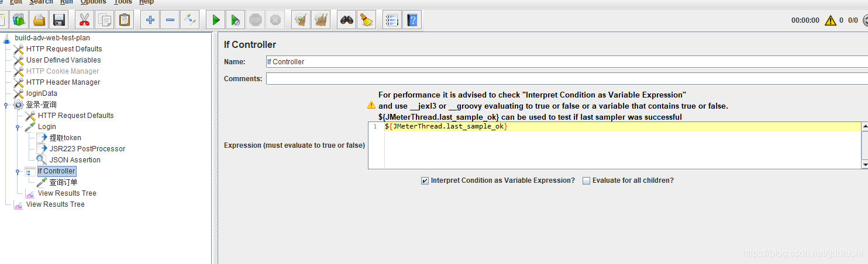This screenshot has height=264, width=868.
Task: Open the Edit menu
Action: [16, 2]
